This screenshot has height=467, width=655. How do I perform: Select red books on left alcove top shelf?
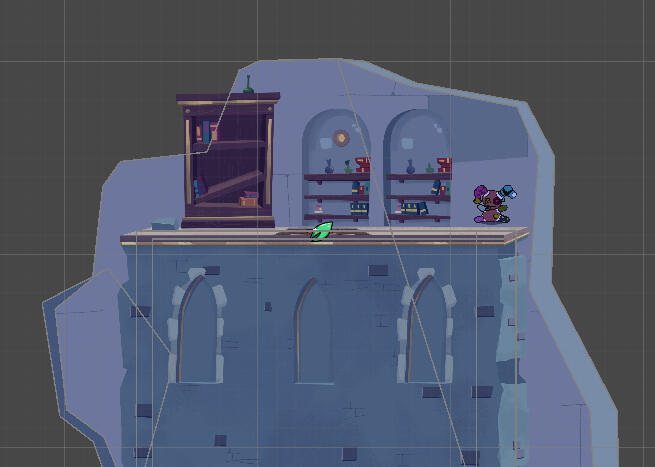tap(362, 164)
